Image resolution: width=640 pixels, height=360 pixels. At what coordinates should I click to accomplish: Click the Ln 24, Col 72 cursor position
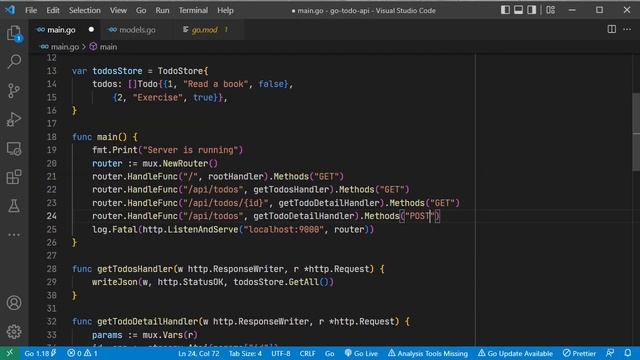click(198, 353)
